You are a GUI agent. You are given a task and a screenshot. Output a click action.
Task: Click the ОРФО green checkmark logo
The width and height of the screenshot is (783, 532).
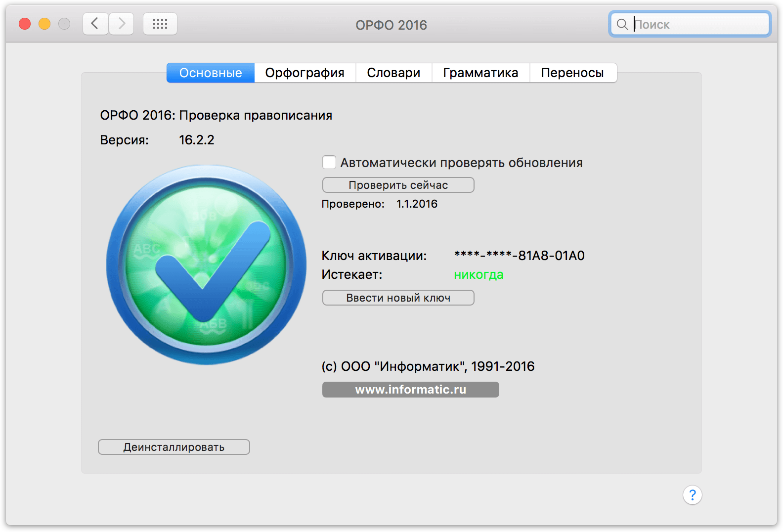pyautogui.click(x=206, y=265)
